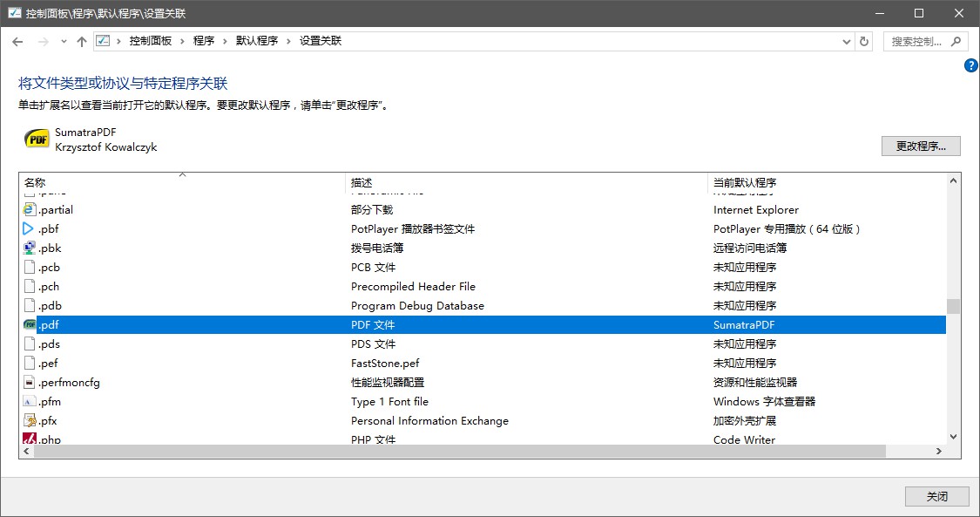Expand the chevron after 控制面板 breadcrumb
The image size is (980, 517).
[x=183, y=41]
